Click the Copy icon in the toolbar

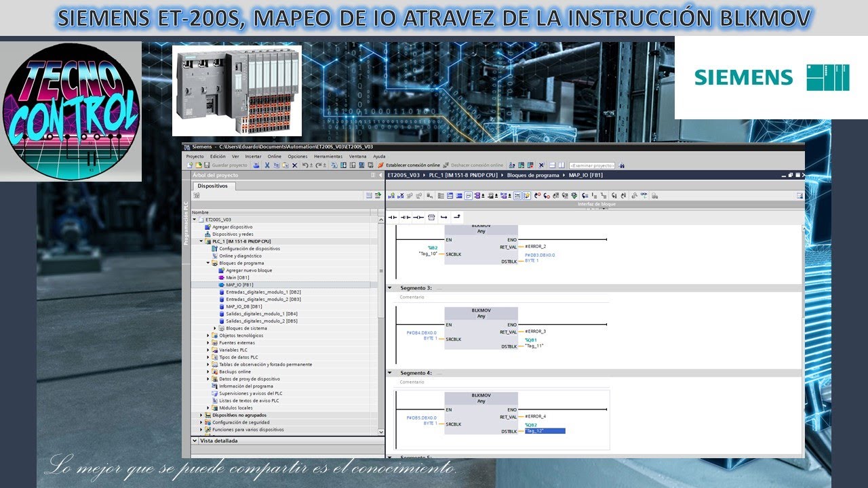tap(276, 165)
